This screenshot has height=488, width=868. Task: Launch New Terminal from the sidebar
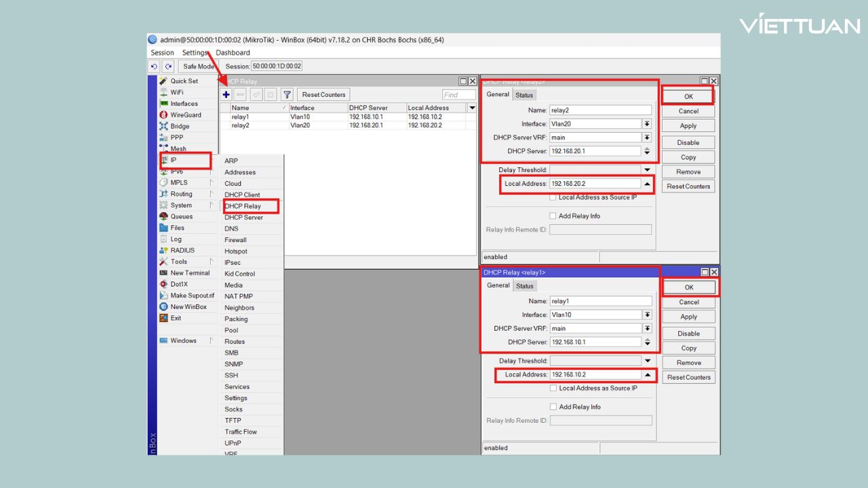click(189, 273)
